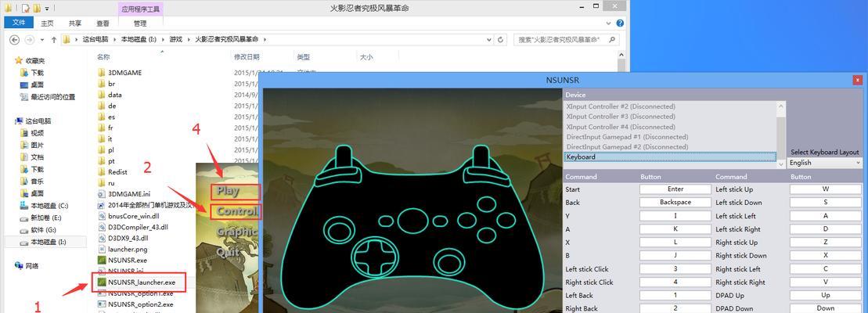Image resolution: width=868 pixels, height=313 pixels.
Task: Select the NSUNSR.exe application icon
Action: (101, 260)
